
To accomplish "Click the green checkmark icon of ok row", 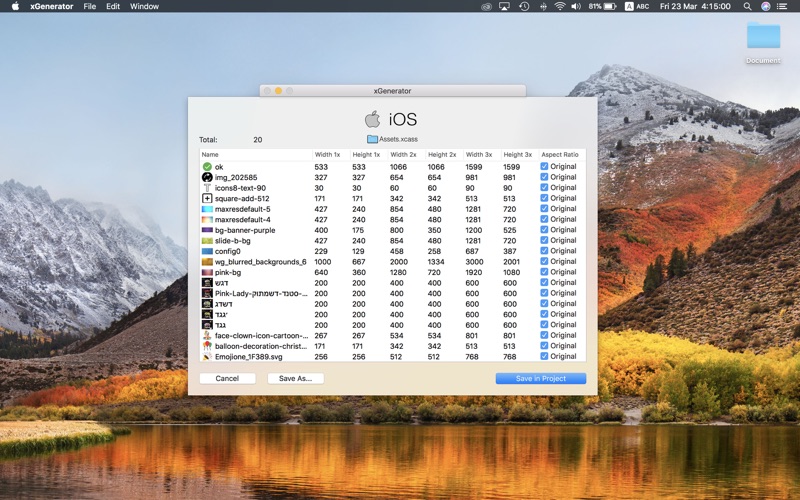I will pos(207,167).
